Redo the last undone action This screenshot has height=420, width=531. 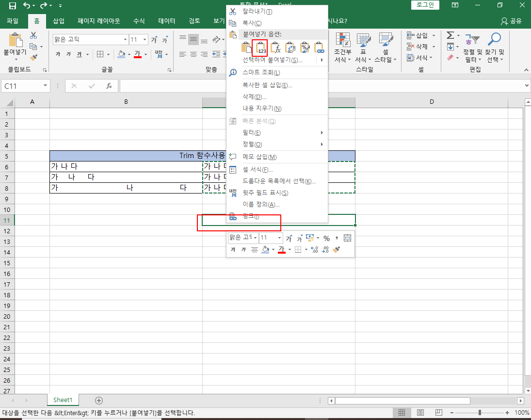(x=44, y=5)
